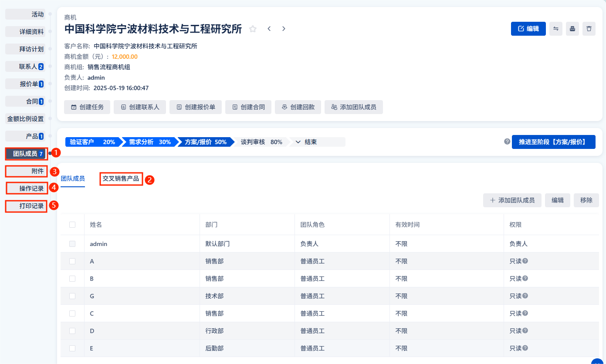Click the help icon beside the 推进至阶段 button
The image size is (606, 364).
[x=507, y=142]
